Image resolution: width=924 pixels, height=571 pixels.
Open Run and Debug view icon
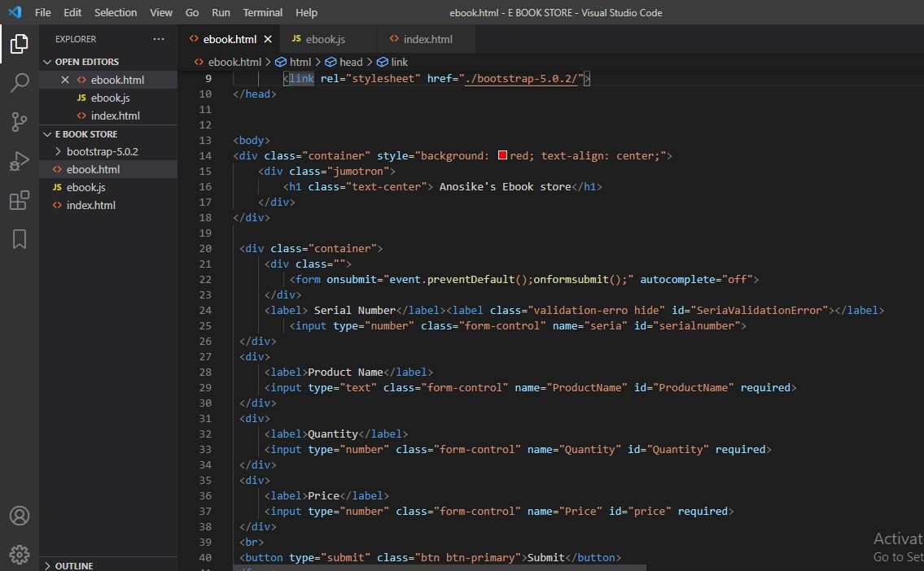(19, 161)
